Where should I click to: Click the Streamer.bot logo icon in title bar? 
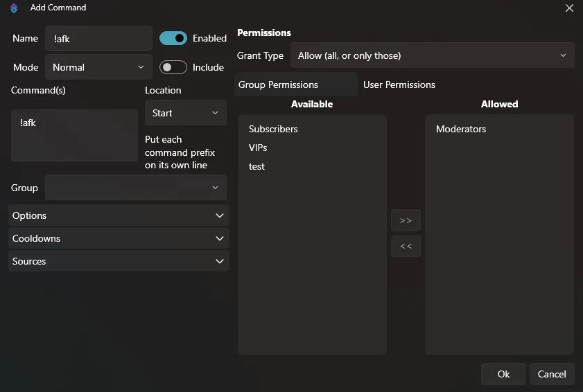14,8
